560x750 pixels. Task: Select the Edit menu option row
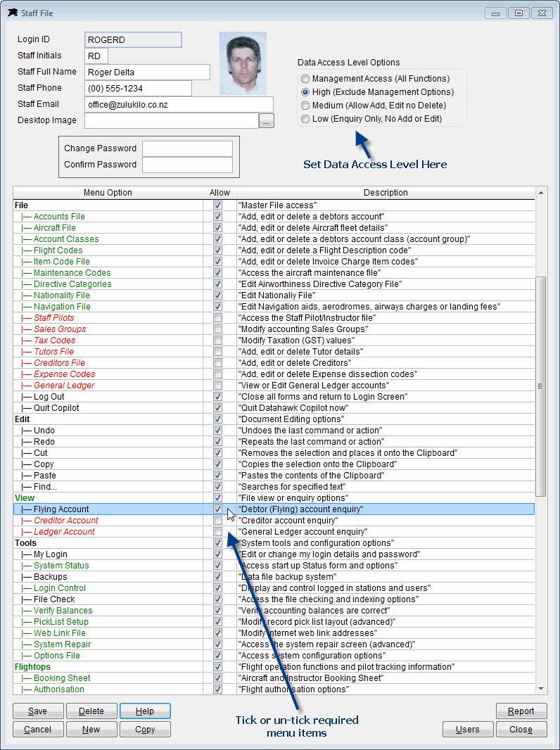(x=274, y=419)
